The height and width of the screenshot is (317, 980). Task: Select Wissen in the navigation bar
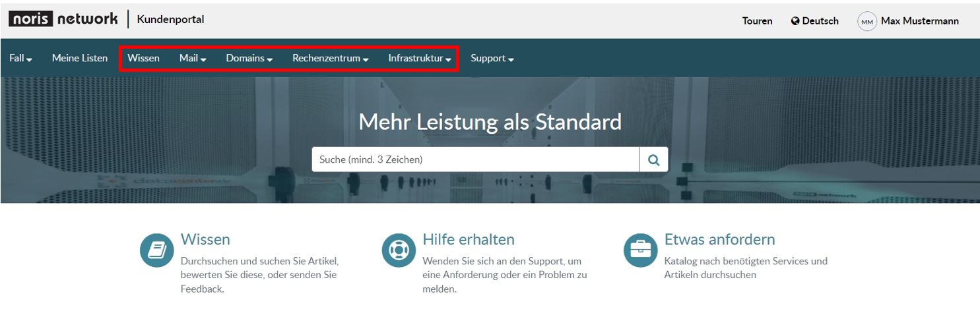[143, 58]
